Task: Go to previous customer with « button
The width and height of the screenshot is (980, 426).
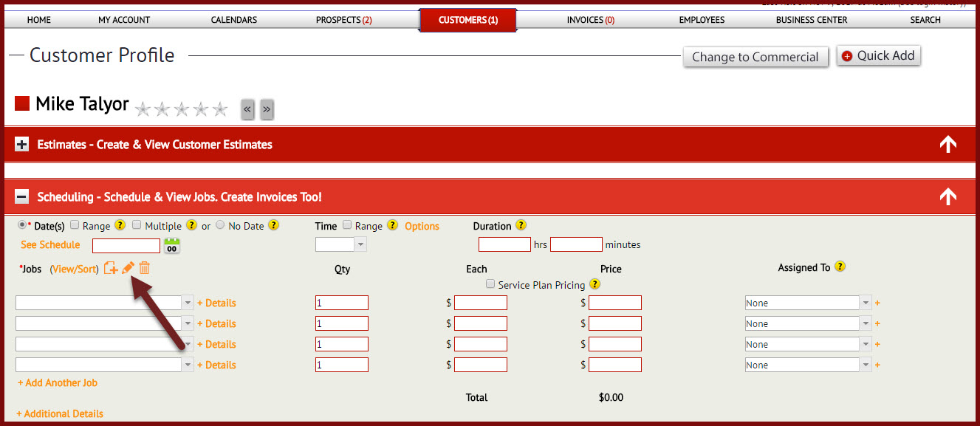Action: 248,109
